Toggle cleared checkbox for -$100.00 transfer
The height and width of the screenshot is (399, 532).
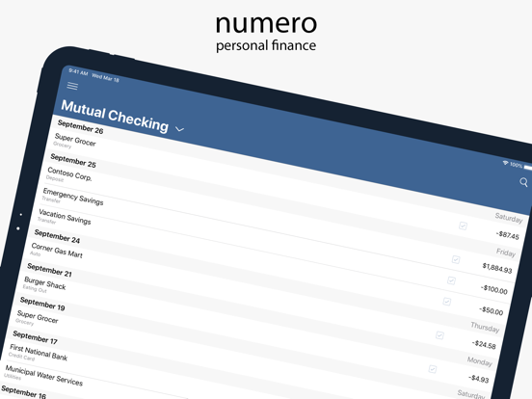click(451, 280)
